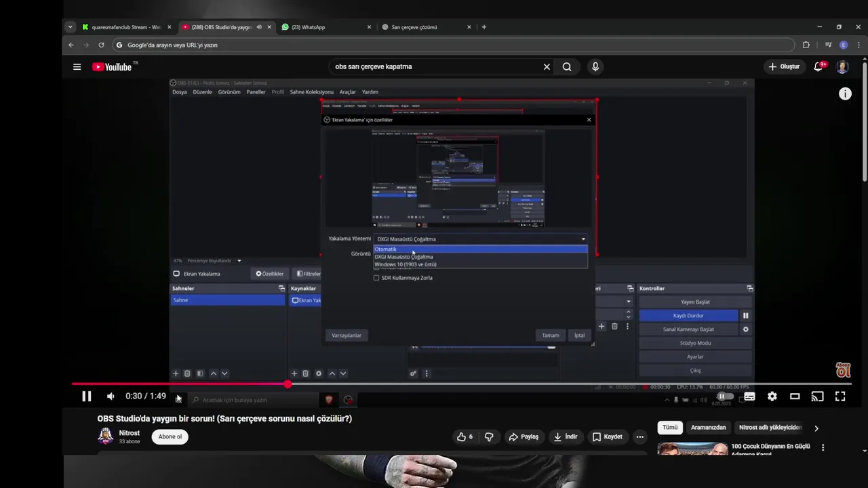The height and width of the screenshot is (488, 868).
Task: Toggle autoplay switch in player
Action: [x=726, y=396]
